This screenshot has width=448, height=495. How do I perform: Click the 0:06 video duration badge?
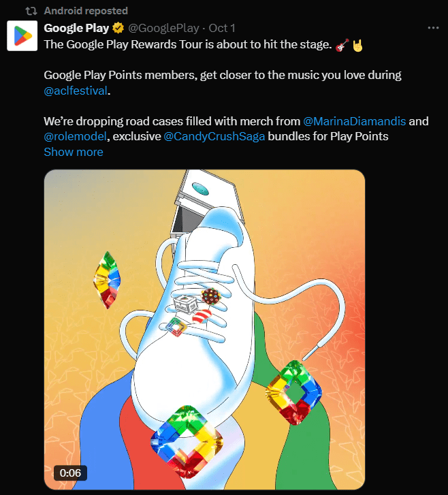click(x=70, y=473)
